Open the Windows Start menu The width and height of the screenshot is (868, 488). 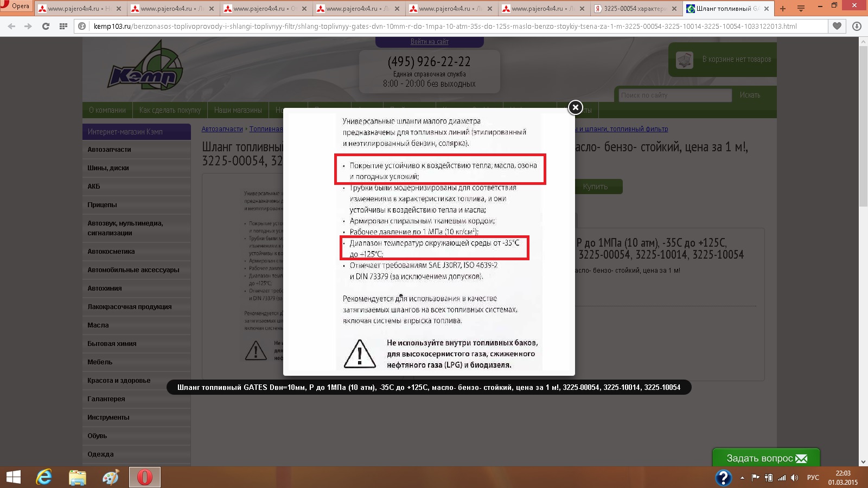coord(13,477)
